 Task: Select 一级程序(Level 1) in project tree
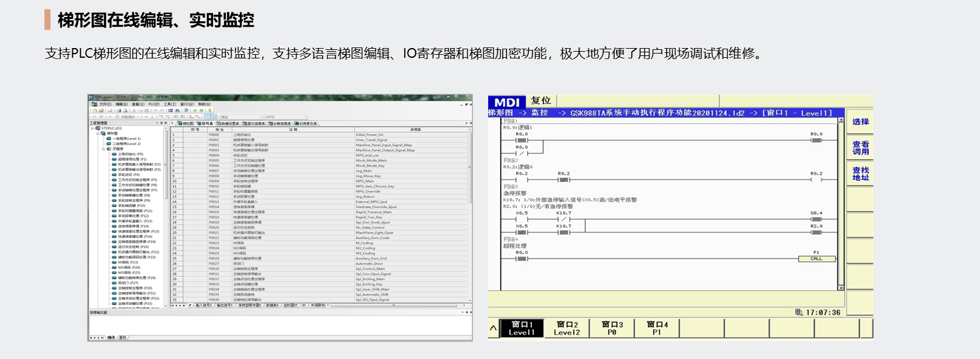(x=126, y=139)
